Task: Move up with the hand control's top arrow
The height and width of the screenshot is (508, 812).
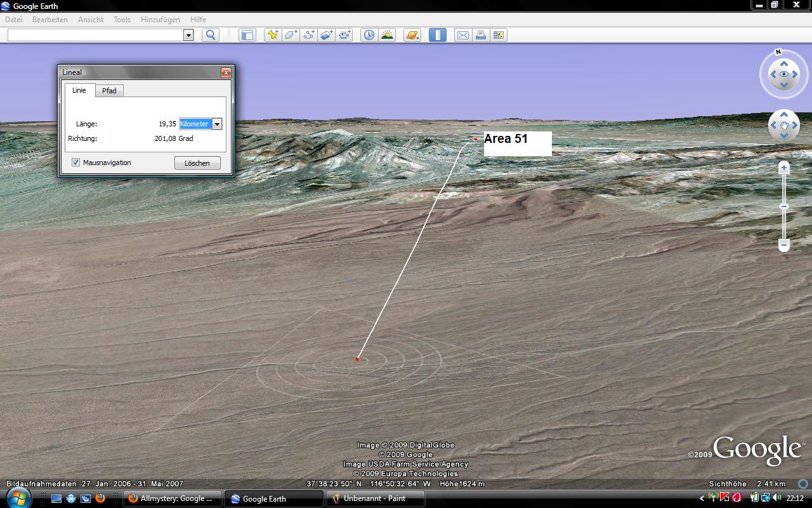Action: (784, 115)
